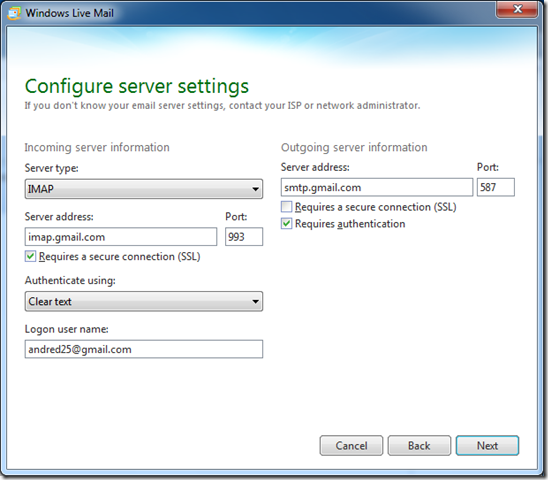Click the outgoing port field showing 587
Image resolution: width=548 pixels, height=480 pixels.
496,187
